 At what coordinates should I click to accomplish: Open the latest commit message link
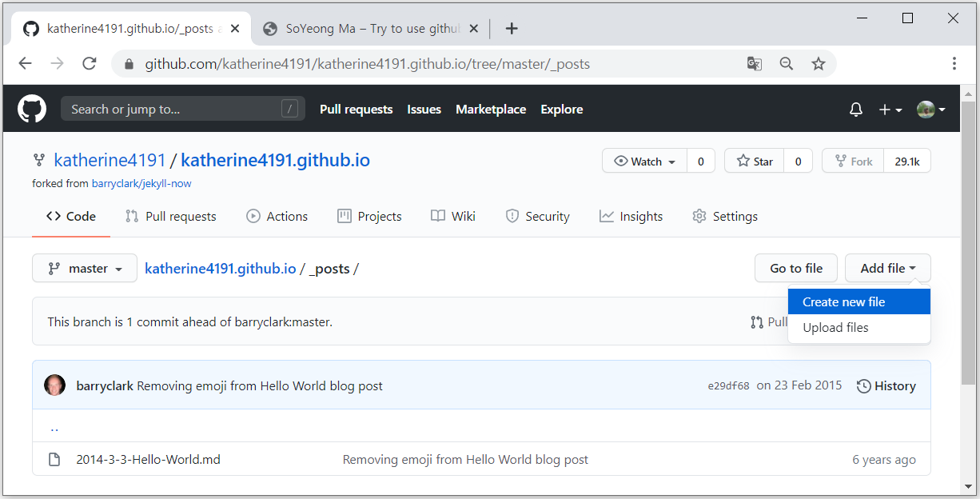pos(260,386)
